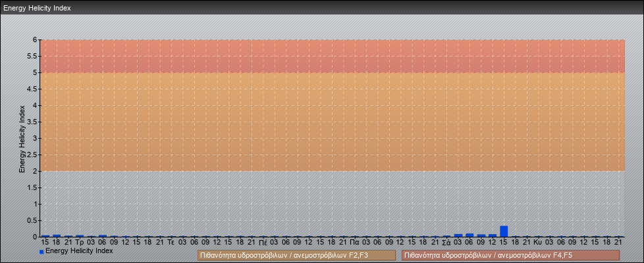644x263 pixels.
Task: Click the rotated vertical y-axis title
Action: 22,138
